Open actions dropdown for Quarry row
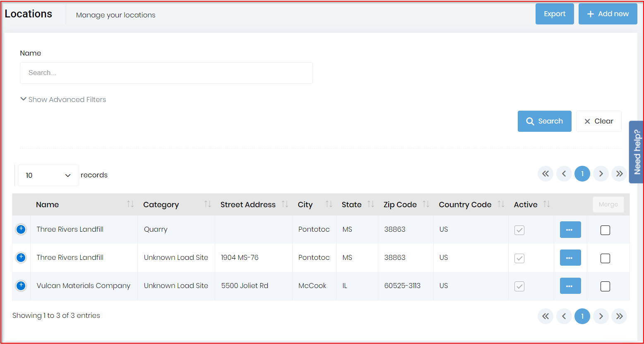Image resolution: width=644 pixels, height=344 pixels. (570, 230)
